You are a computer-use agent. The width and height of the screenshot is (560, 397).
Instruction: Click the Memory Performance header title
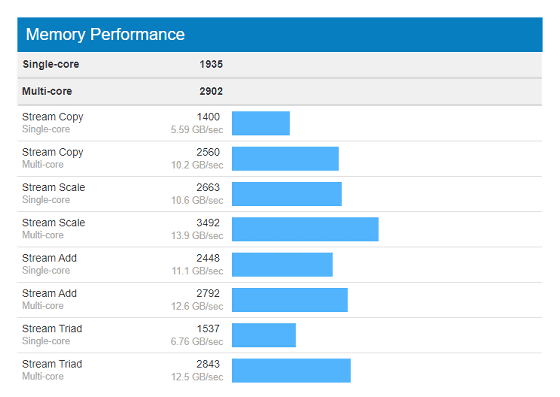click(105, 35)
